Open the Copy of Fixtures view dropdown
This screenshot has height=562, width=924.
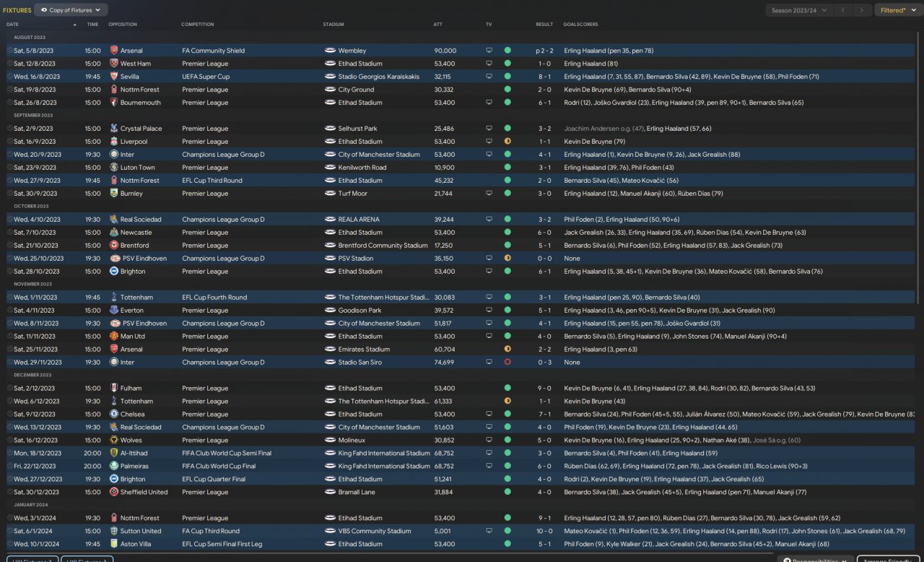71,10
